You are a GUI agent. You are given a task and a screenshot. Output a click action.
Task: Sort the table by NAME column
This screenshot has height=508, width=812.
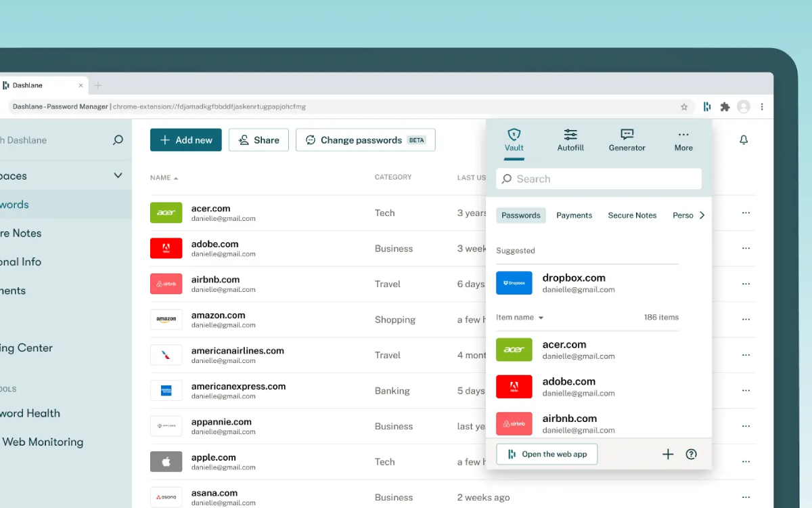tap(164, 177)
